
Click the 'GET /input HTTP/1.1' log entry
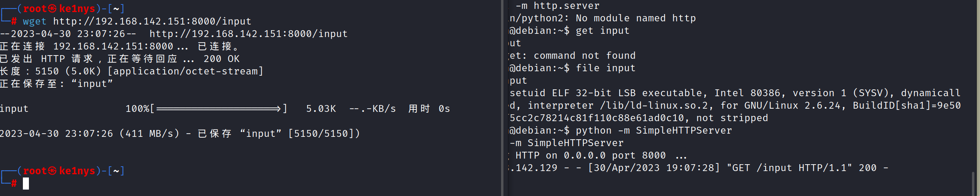789,168
